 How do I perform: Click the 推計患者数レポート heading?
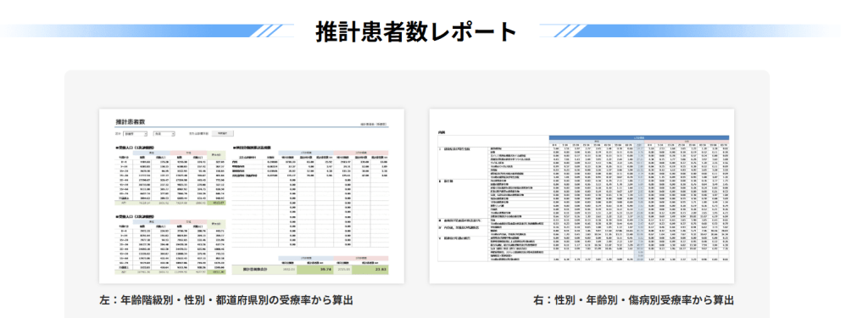pyautogui.click(x=416, y=32)
